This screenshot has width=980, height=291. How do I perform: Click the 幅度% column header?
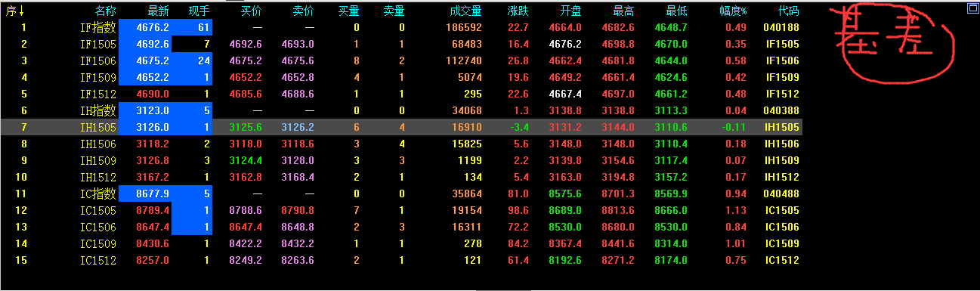coord(733,11)
